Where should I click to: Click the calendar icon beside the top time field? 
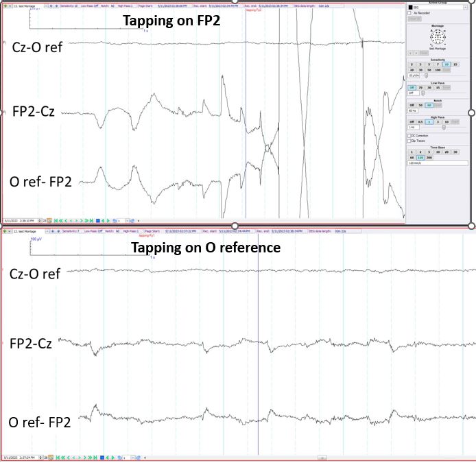pos(50,221)
